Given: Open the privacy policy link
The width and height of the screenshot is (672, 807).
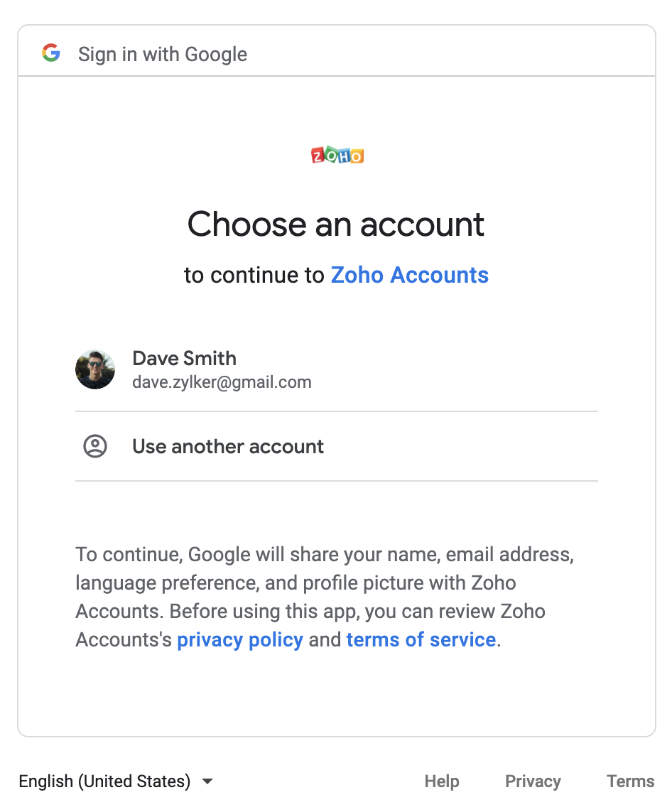Looking at the screenshot, I should tap(240, 639).
